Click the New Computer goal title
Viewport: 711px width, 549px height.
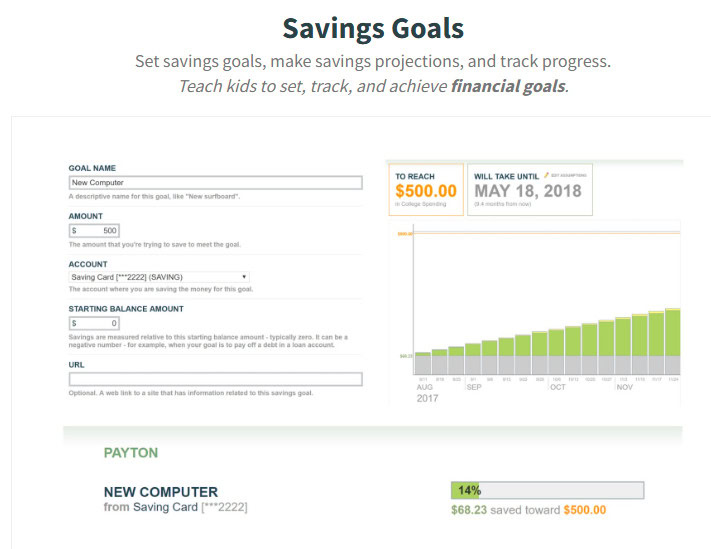(161, 492)
